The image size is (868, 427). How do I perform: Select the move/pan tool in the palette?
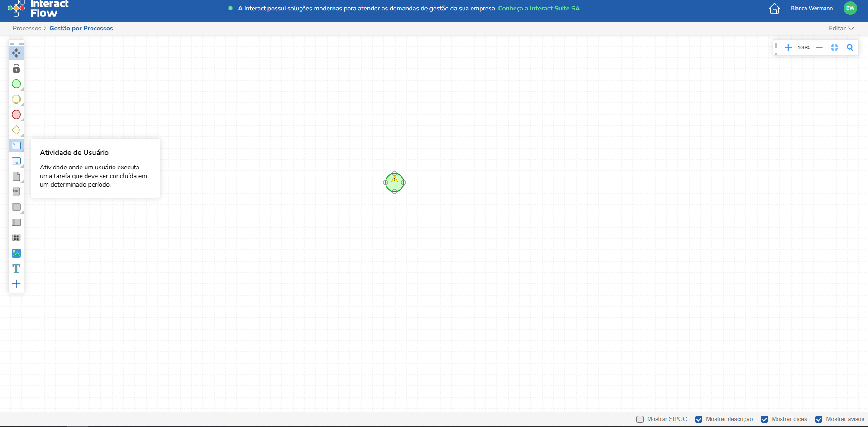click(16, 53)
